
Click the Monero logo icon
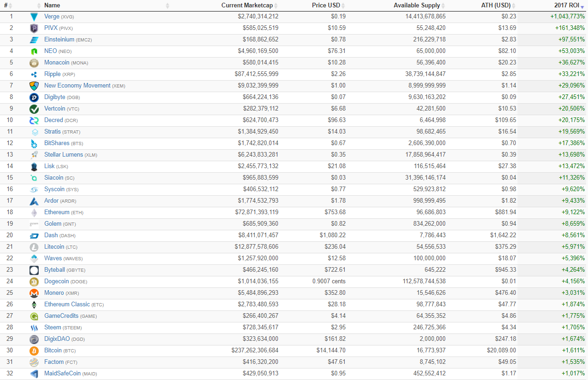pyautogui.click(x=34, y=293)
